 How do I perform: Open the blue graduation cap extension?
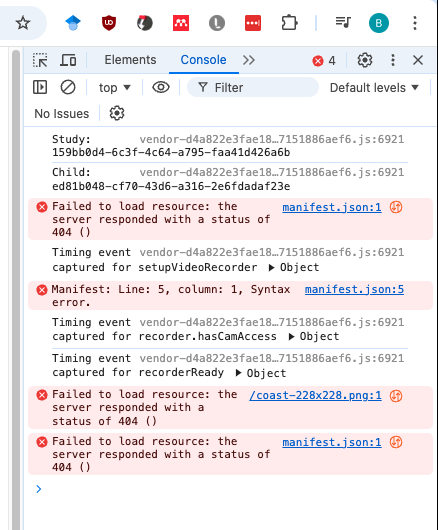[73, 23]
